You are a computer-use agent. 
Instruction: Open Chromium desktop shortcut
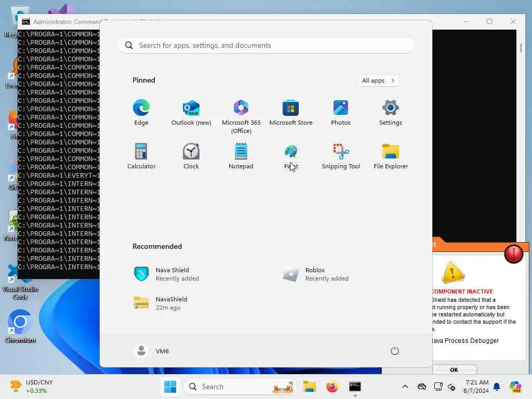click(x=20, y=326)
